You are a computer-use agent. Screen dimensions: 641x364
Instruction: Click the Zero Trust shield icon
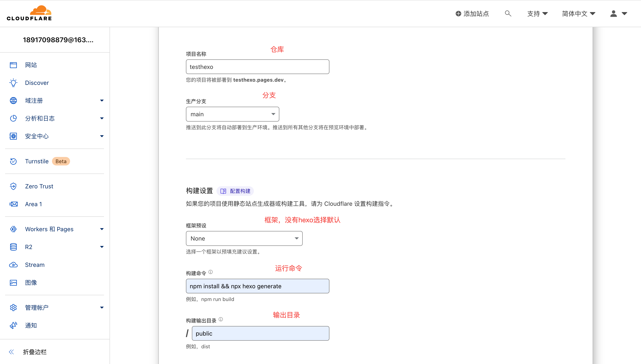pos(13,186)
